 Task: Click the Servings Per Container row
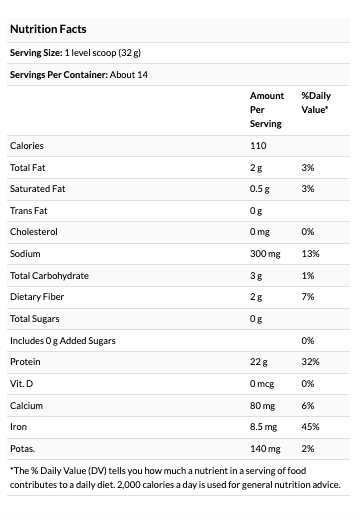coord(178,74)
